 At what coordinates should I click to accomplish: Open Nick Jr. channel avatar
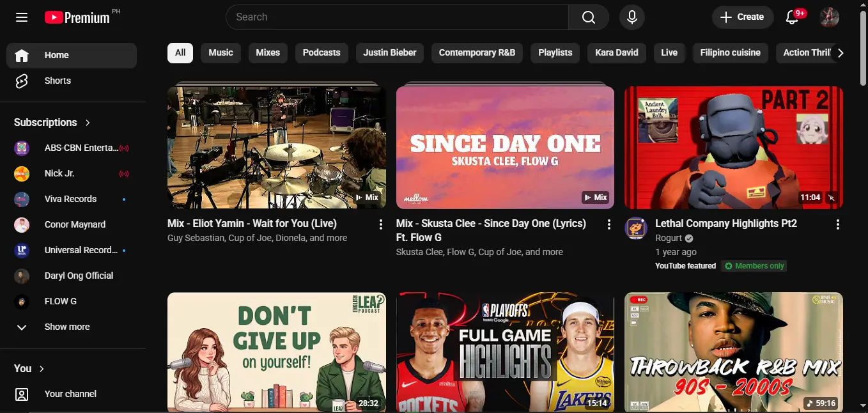point(22,173)
